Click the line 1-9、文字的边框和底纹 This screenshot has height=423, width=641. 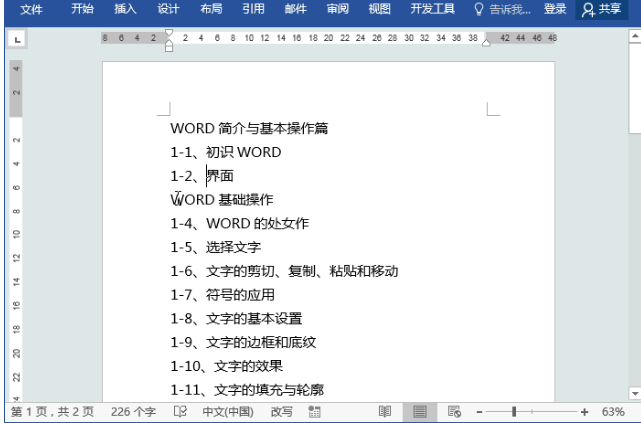[243, 342]
